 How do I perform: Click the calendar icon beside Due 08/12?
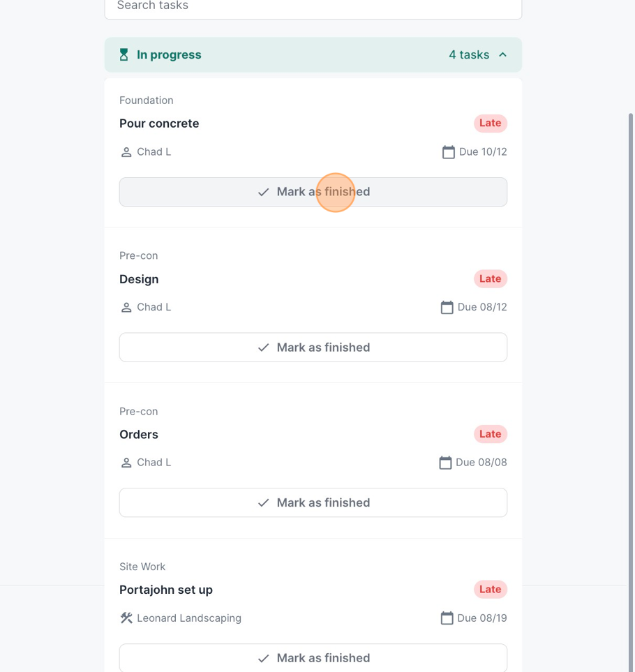447,307
